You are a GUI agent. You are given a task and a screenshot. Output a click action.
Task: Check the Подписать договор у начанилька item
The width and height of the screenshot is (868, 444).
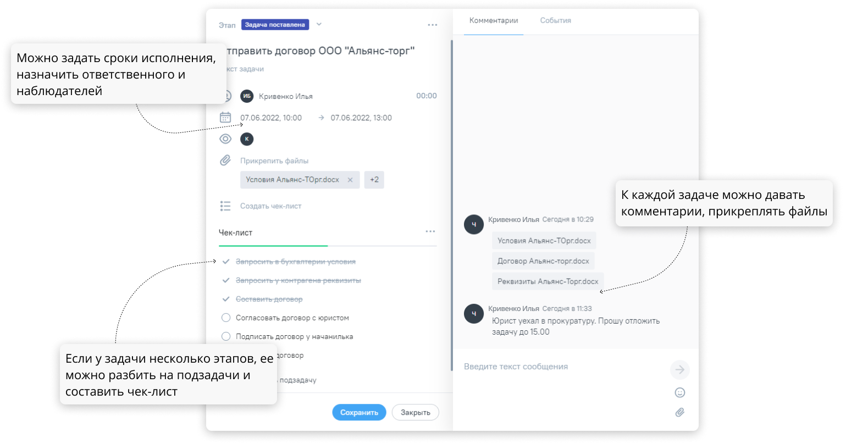pyautogui.click(x=226, y=336)
